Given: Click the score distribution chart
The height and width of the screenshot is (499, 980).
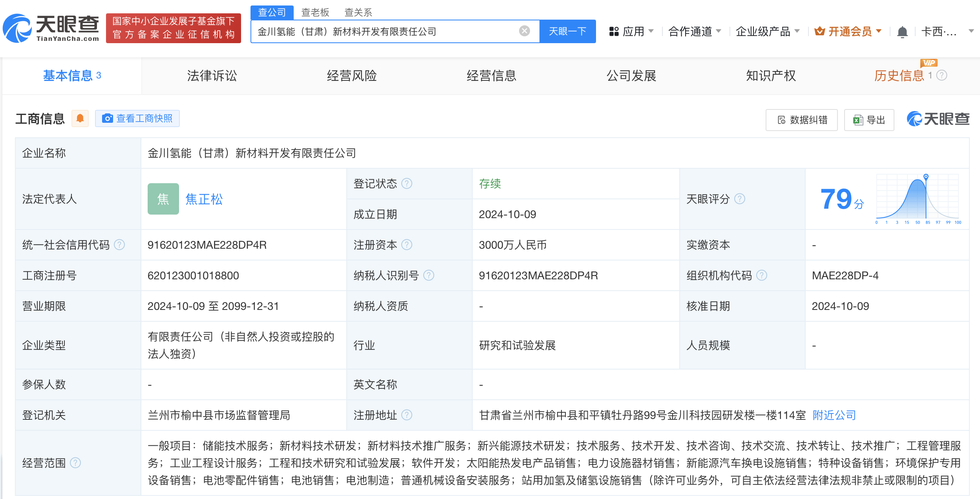Looking at the screenshot, I should coord(918,199).
